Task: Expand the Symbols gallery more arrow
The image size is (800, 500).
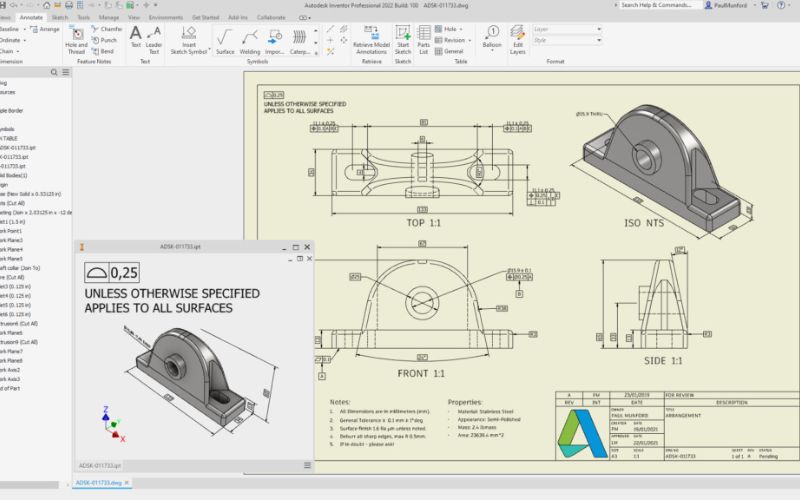Action: coord(316,52)
